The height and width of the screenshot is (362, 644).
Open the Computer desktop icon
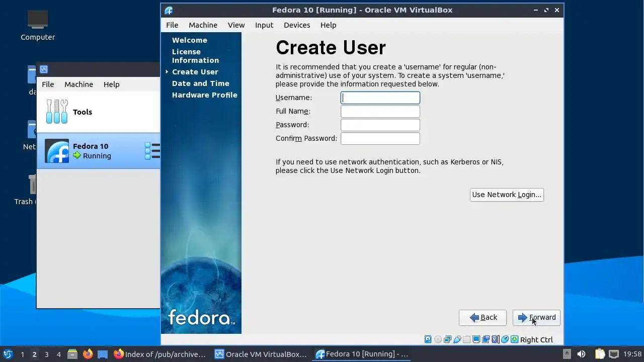(x=38, y=25)
